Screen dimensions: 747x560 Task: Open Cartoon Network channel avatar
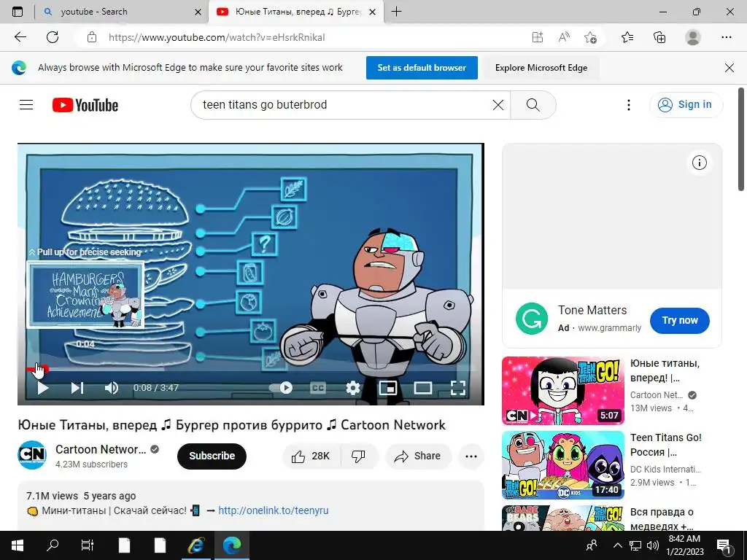(32, 455)
